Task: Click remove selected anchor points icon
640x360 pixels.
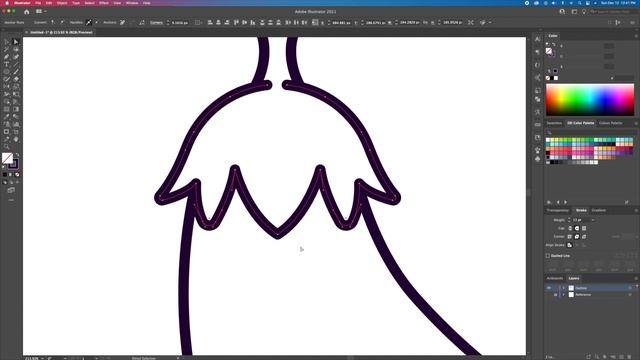Action: 122,22
